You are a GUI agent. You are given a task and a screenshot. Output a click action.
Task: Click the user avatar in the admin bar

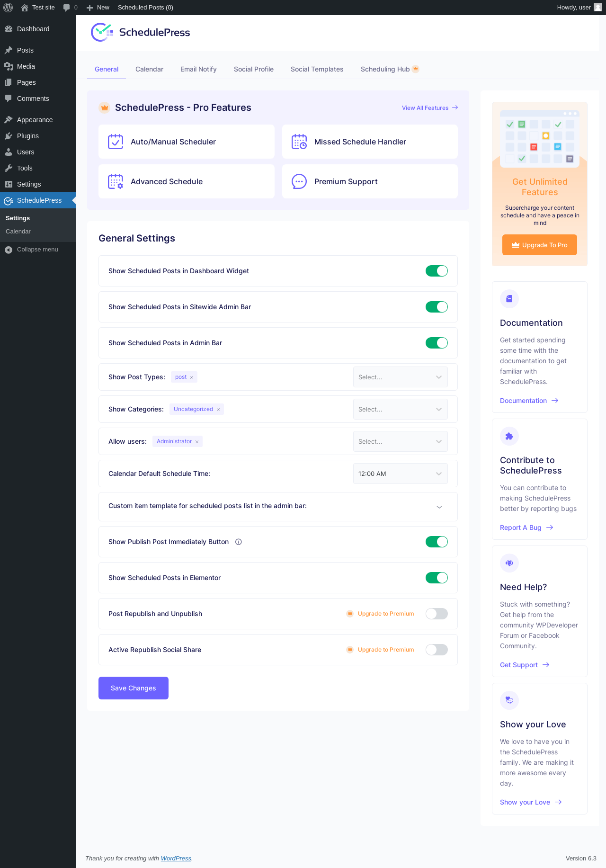[598, 7]
